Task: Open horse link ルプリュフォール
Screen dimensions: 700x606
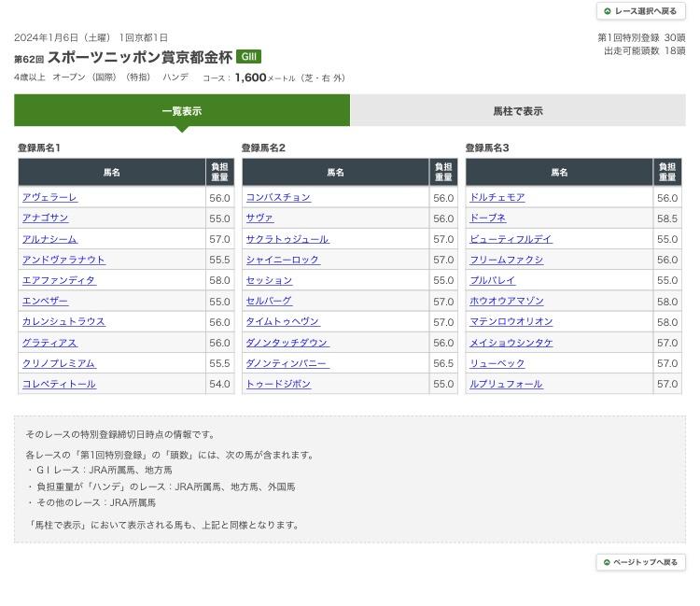Action: (x=507, y=384)
